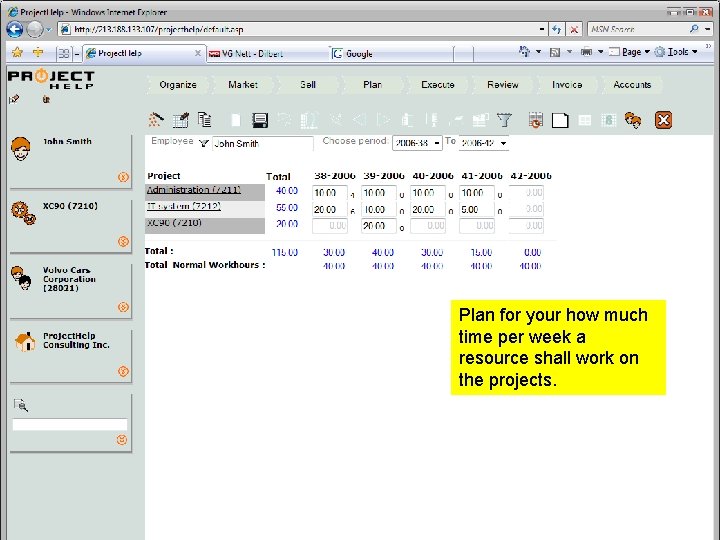
Task: Open the Administration (7211) project link
Action: [193, 190]
